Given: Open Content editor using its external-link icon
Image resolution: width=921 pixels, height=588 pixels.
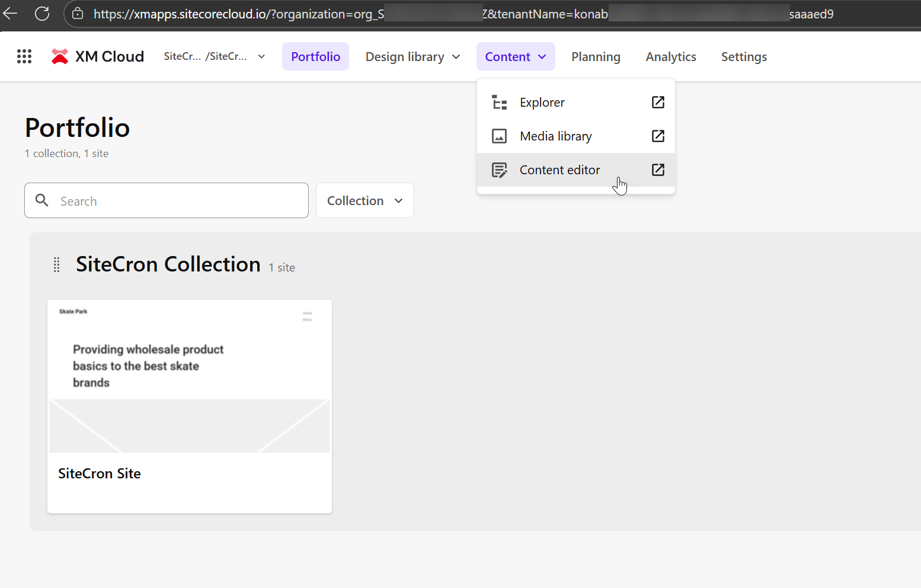Looking at the screenshot, I should tap(658, 170).
